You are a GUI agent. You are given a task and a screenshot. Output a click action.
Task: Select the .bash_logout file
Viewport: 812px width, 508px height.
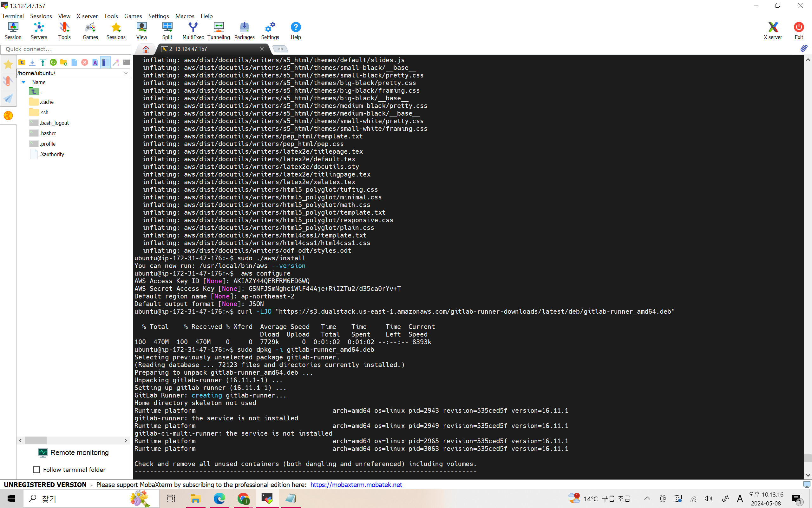(49, 123)
